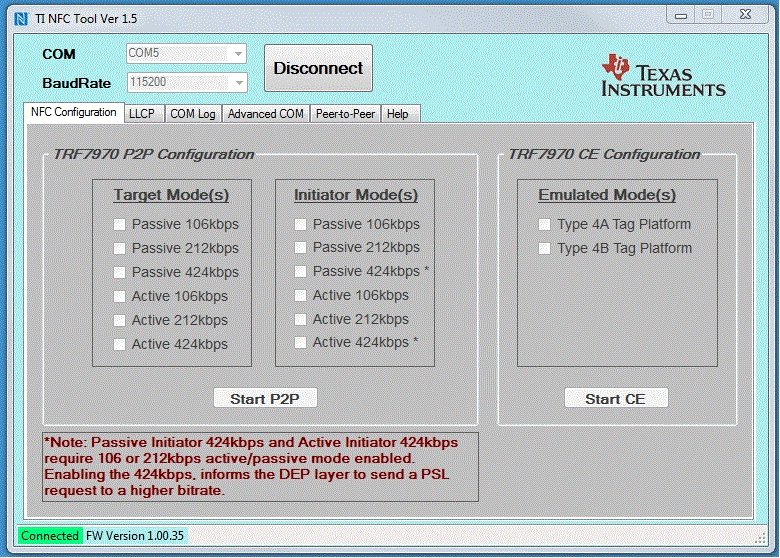Check Initiator Passive 424kbps * option
The height and width of the screenshot is (558, 780).
tap(300, 271)
